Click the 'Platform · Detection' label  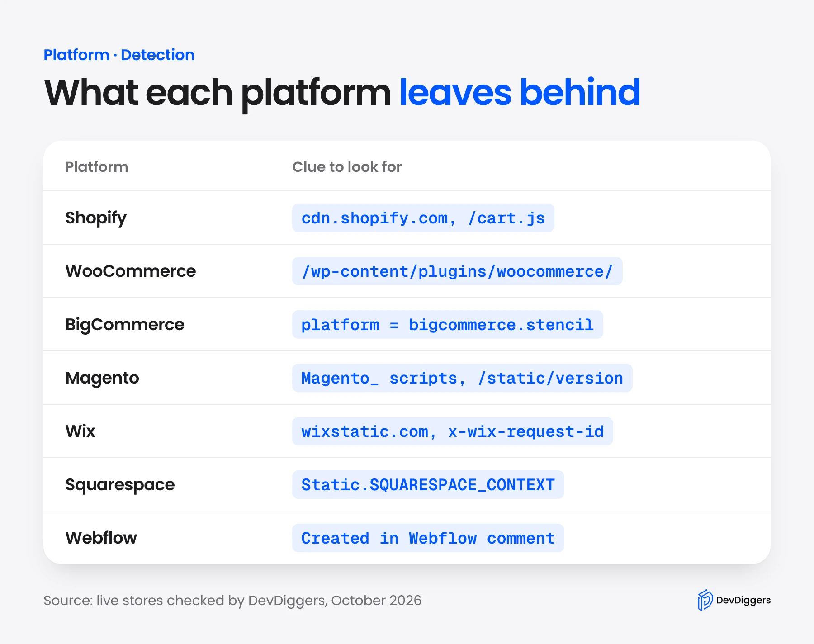click(x=119, y=55)
